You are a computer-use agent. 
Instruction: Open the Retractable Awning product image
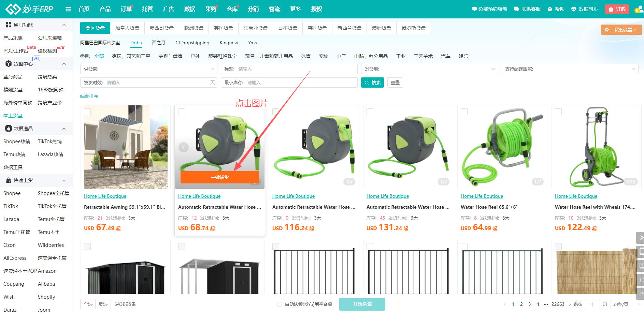(126, 147)
